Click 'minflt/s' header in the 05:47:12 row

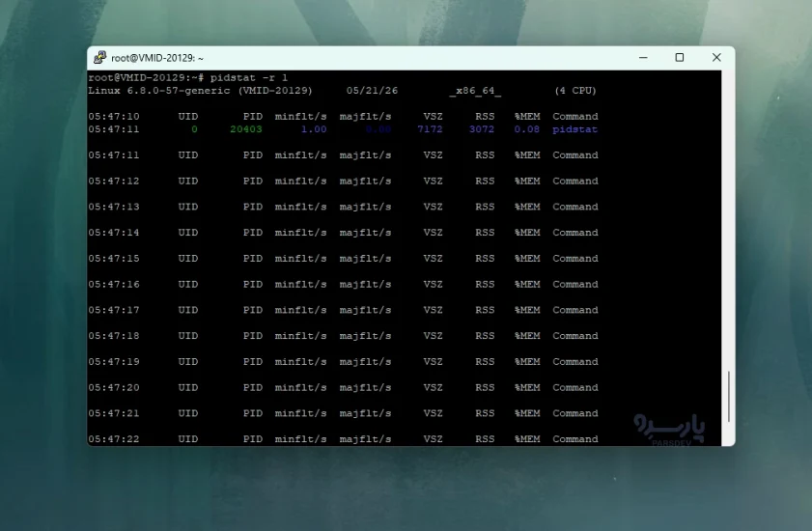click(x=300, y=181)
